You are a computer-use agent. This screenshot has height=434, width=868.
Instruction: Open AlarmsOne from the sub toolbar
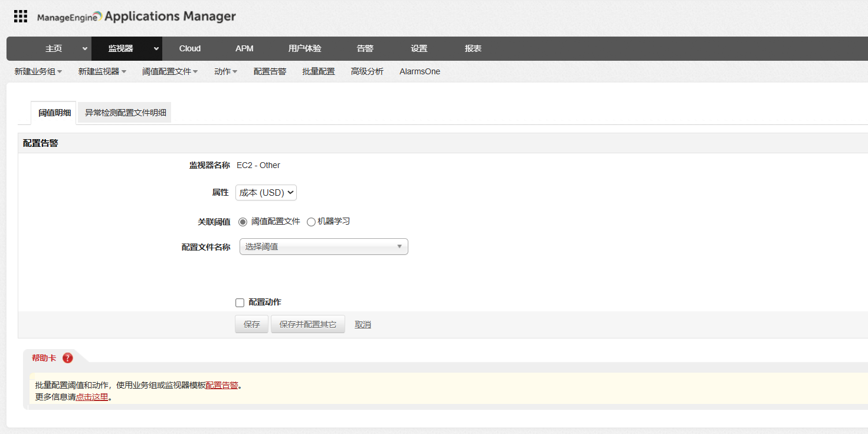click(x=420, y=71)
